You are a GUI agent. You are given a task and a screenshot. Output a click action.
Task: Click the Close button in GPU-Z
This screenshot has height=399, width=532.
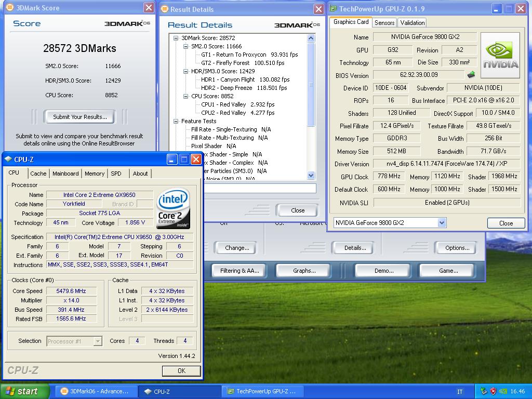pos(506,223)
